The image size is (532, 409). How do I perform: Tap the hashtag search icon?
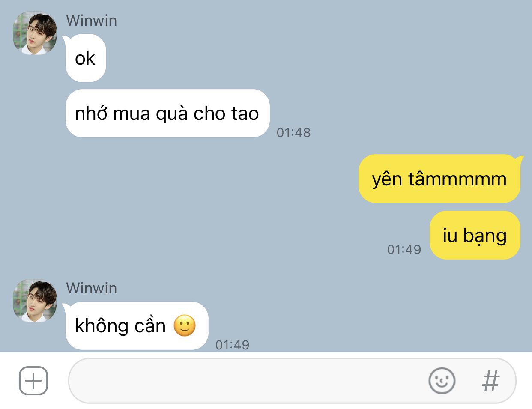click(x=491, y=381)
